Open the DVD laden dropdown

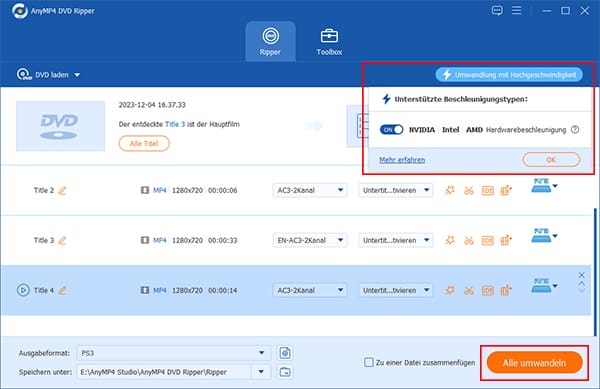(49, 75)
